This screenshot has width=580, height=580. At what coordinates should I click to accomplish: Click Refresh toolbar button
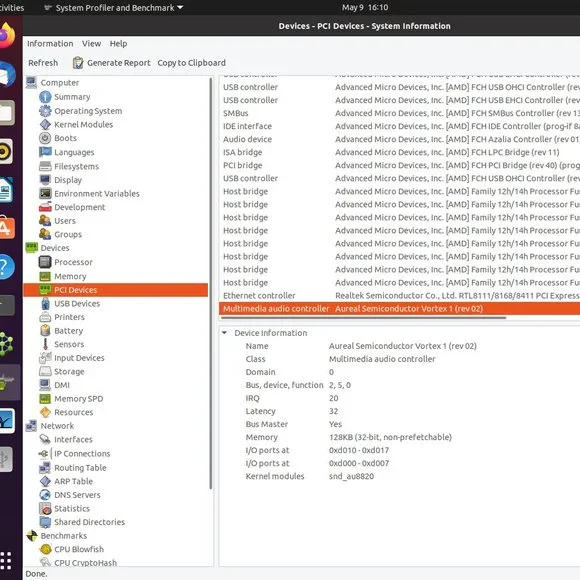[43, 63]
